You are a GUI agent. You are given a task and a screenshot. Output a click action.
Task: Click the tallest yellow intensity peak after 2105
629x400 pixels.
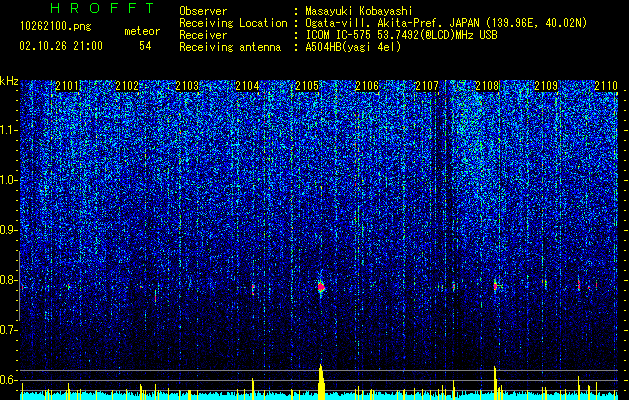pos(321,382)
